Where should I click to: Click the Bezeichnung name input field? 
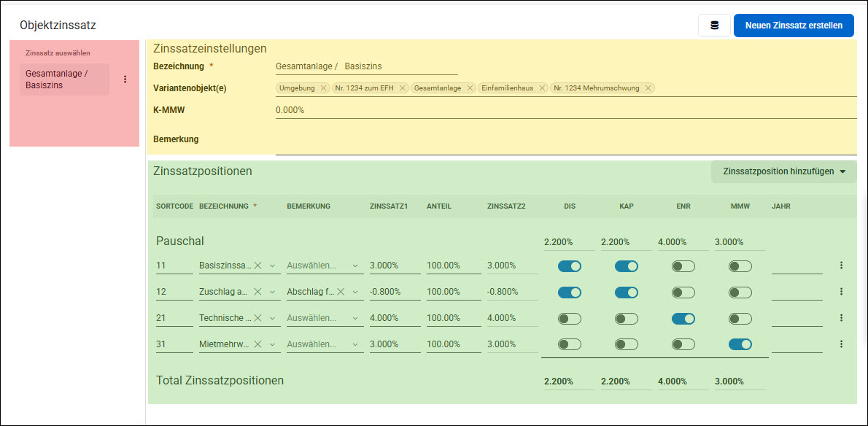[x=366, y=66]
